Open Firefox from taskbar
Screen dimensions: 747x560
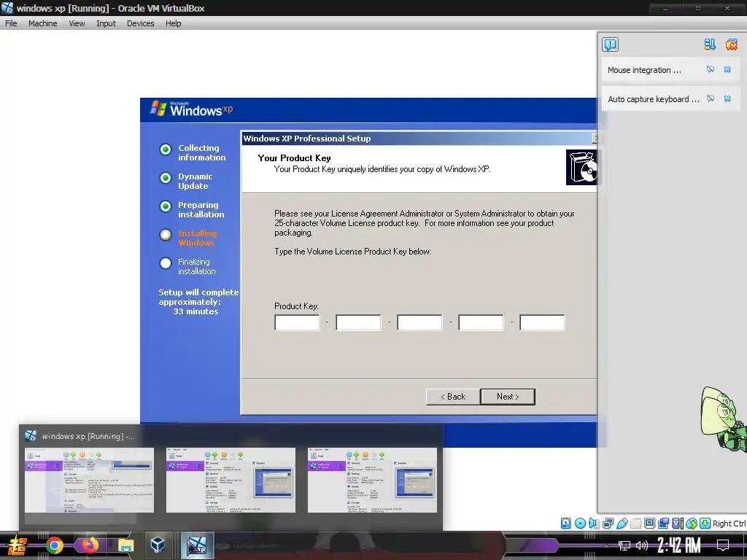pos(90,545)
